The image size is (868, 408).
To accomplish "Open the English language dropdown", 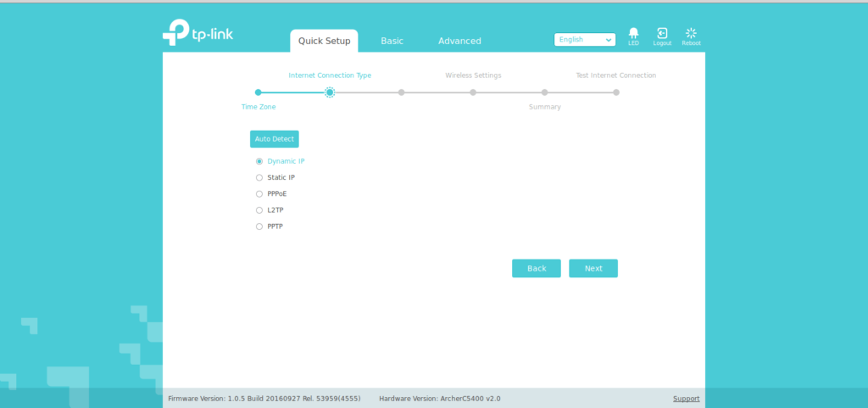I will click(584, 40).
